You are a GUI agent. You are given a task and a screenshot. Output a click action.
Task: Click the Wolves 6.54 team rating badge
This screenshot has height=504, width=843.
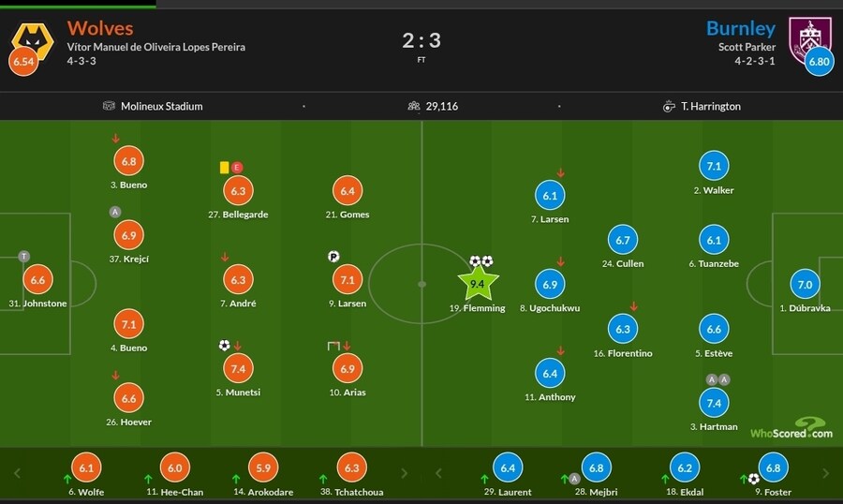click(x=22, y=61)
